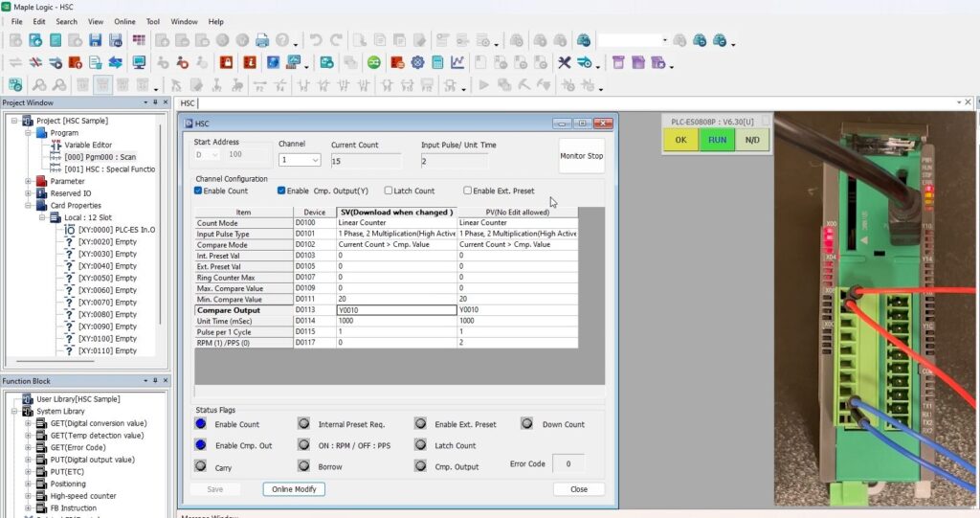Click the purple grid toolbar icon
The height and width of the screenshot is (518, 980).
point(139,40)
